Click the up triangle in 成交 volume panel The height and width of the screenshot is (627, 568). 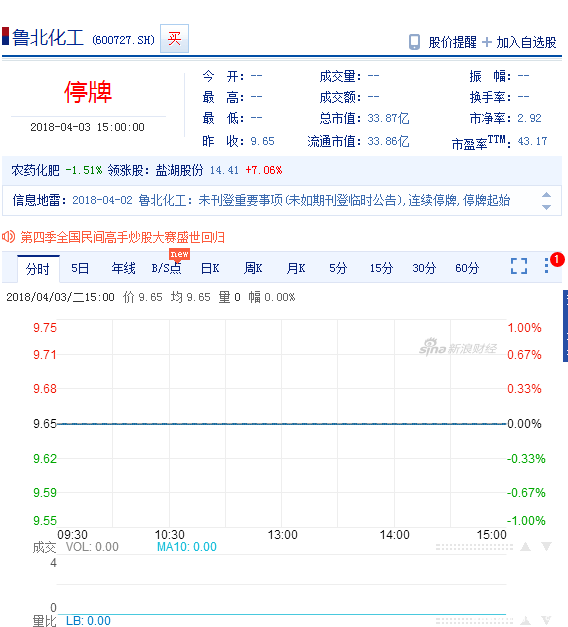tap(525, 547)
